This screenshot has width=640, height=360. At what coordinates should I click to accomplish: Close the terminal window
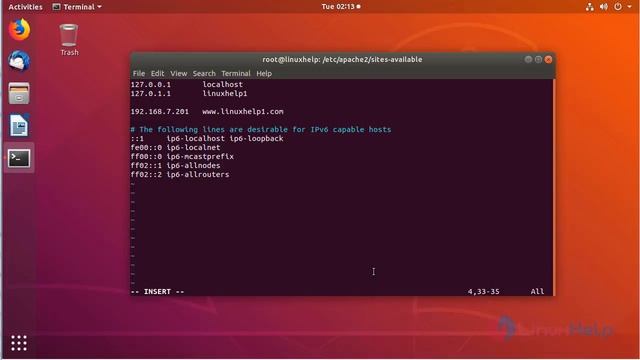(x=549, y=60)
